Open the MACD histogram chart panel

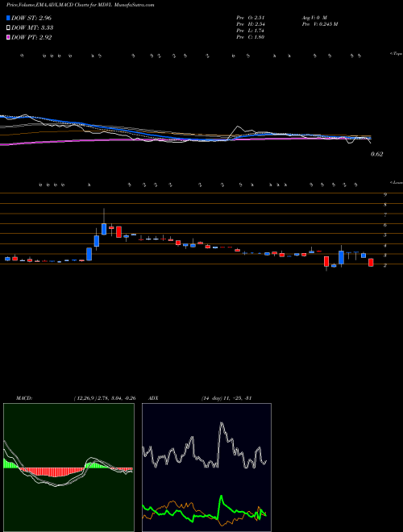[x=69, y=468]
